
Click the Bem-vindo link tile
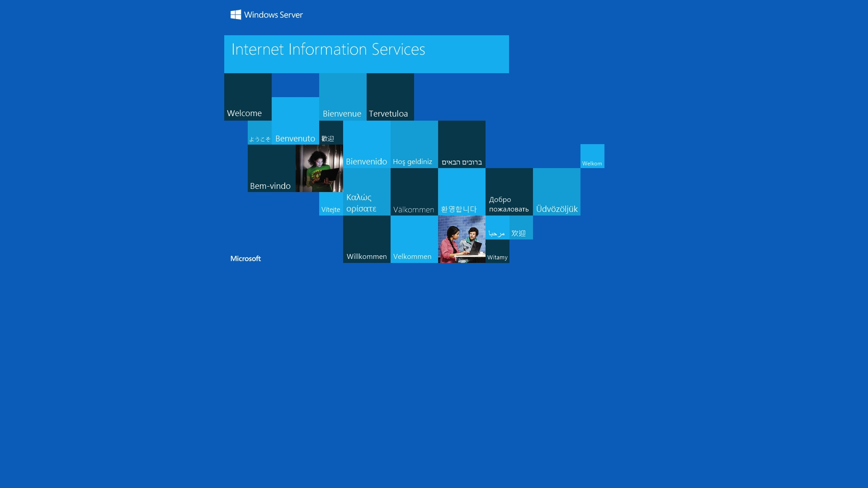click(x=270, y=169)
